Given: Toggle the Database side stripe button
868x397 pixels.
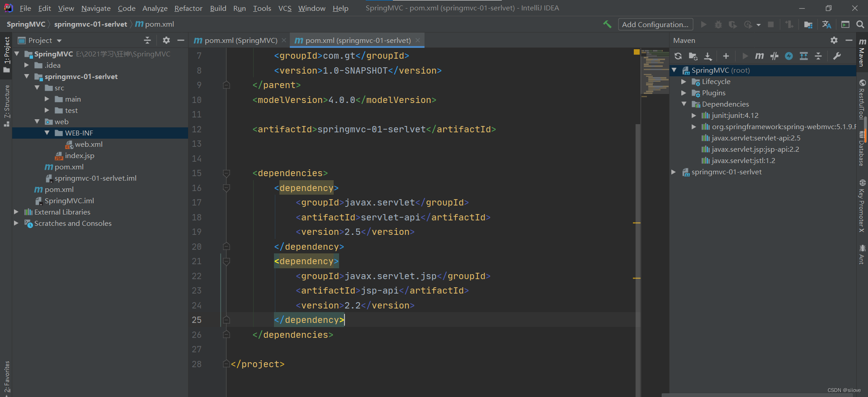Looking at the screenshot, I should (862, 149).
